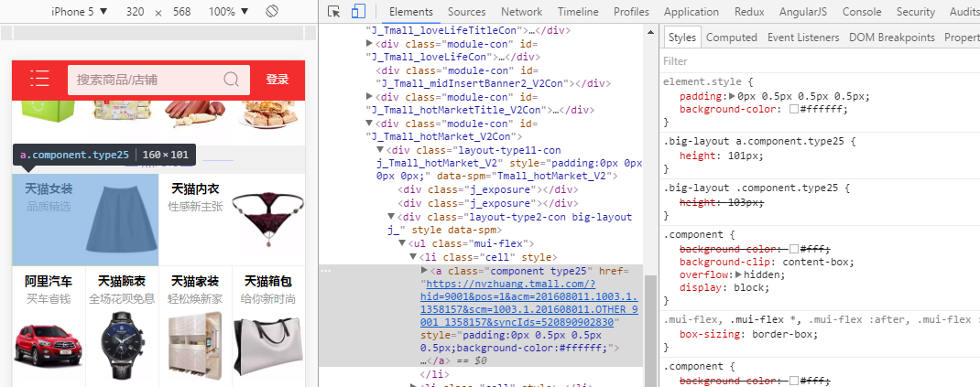
Task: Toggle the device toolbar icon
Action: coord(357,11)
